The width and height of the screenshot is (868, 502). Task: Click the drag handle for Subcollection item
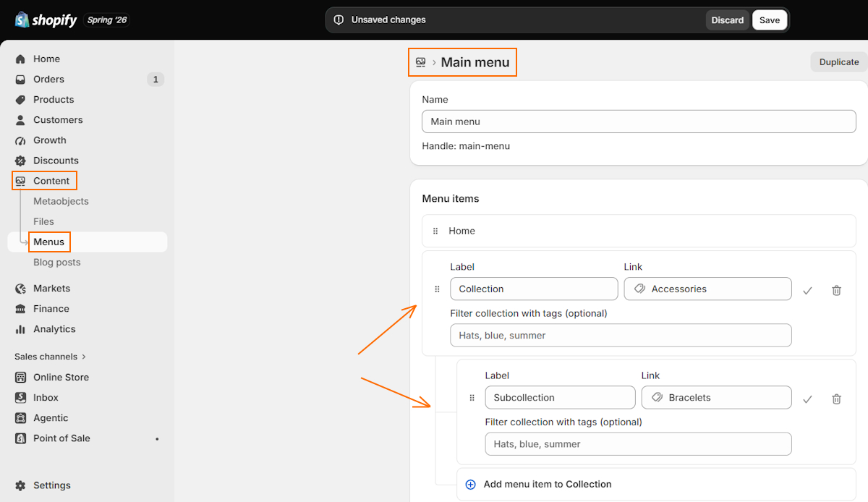pyautogui.click(x=472, y=398)
